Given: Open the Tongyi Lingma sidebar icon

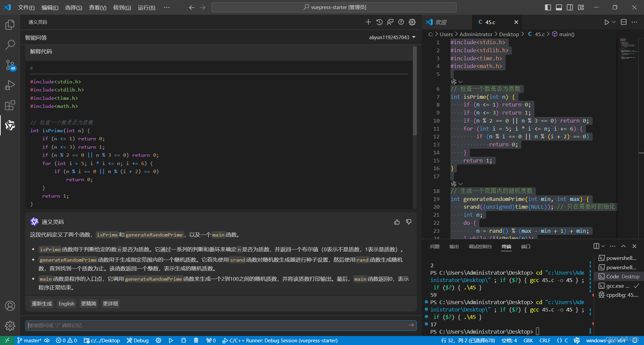Looking at the screenshot, I should pyautogui.click(x=10, y=125).
